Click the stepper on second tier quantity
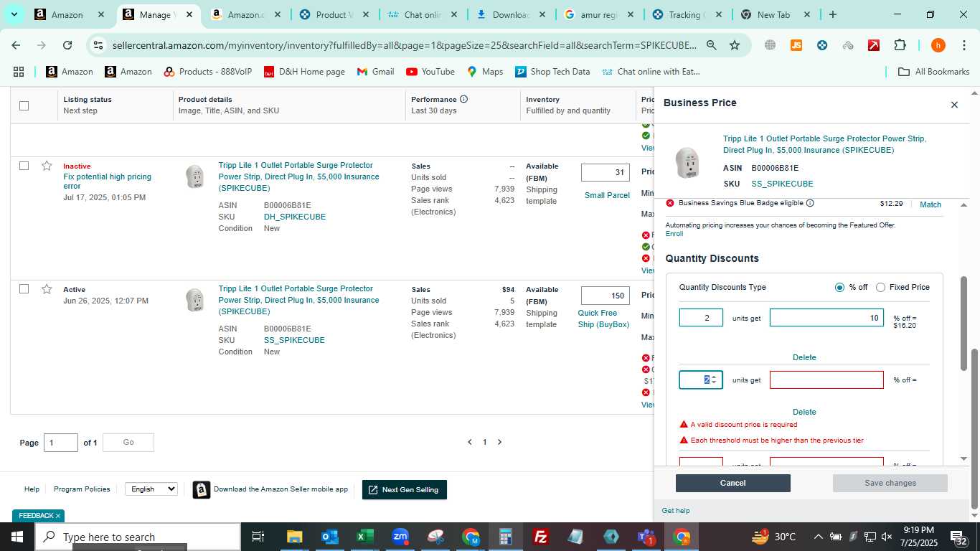Viewport: 980px width, 551px height. [x=713, y=380]
